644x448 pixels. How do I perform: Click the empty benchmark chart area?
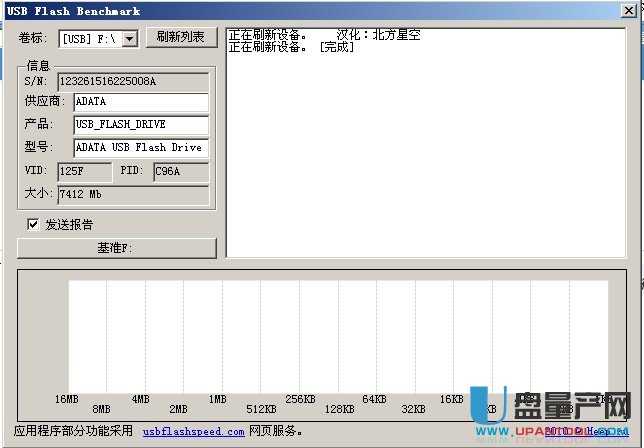[338, 335]
